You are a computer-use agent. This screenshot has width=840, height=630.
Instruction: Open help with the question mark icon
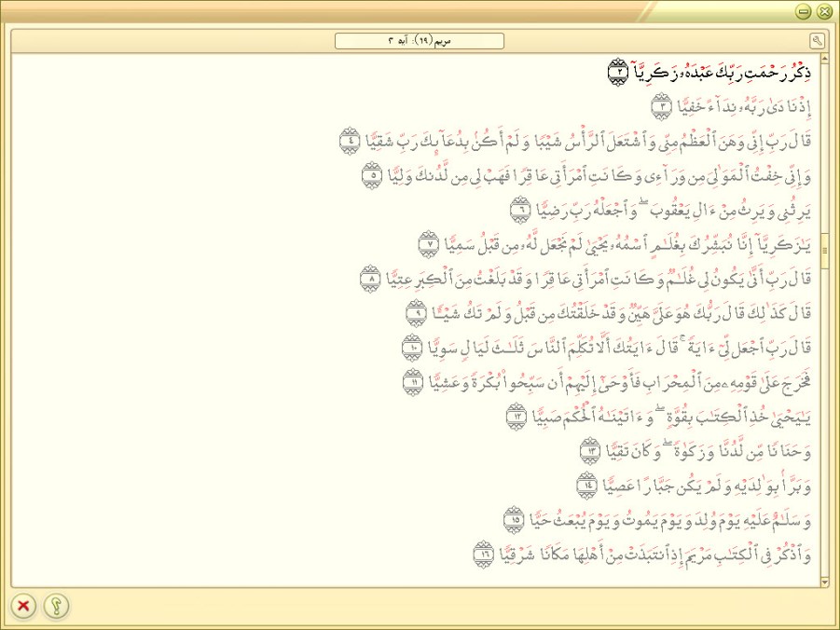(x=56, y=606)
